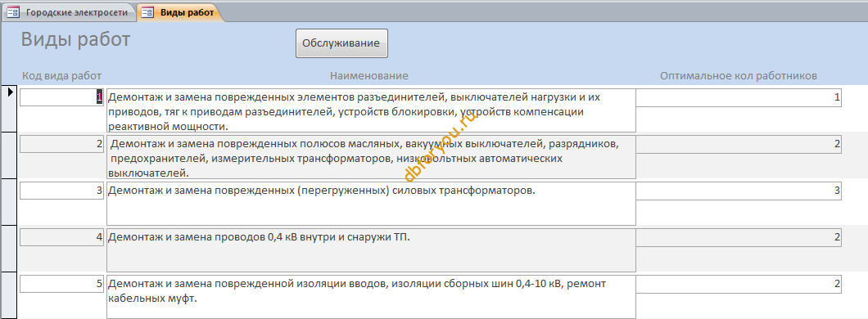
Task: Click the form icon on Городские электросети tab
Action: click(13, 13)
